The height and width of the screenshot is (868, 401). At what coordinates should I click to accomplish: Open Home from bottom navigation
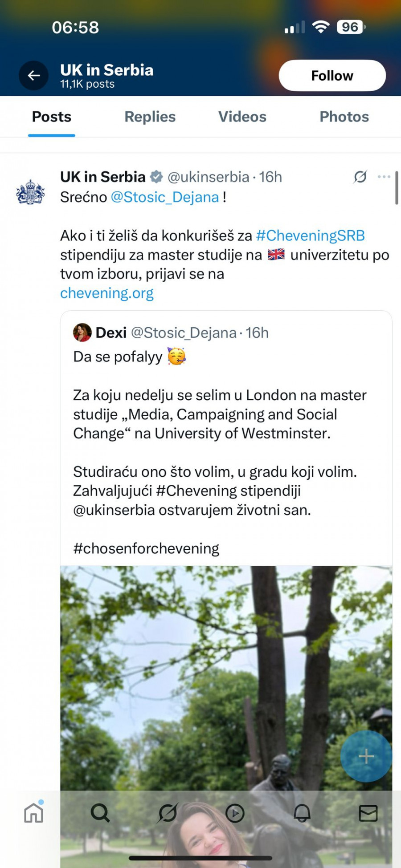[33, 813]
